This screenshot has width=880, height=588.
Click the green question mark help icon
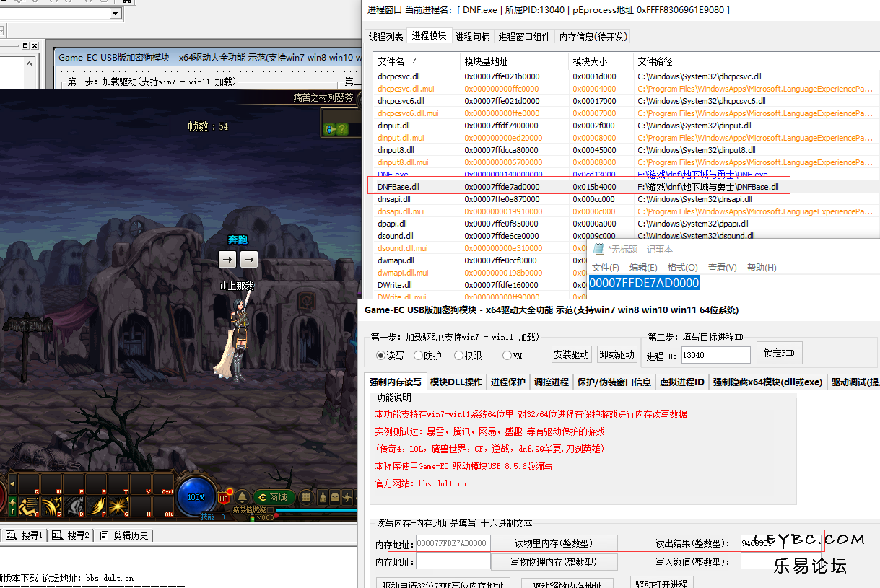[x=342, y=129]
